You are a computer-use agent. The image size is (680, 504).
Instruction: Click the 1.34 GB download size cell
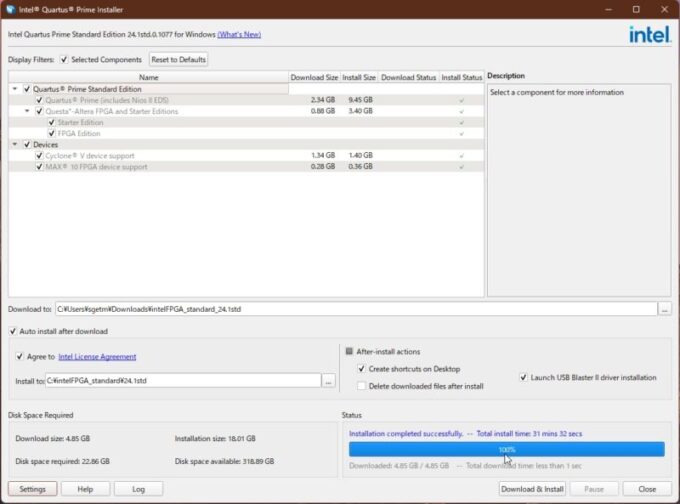click(x=323, y=155)
